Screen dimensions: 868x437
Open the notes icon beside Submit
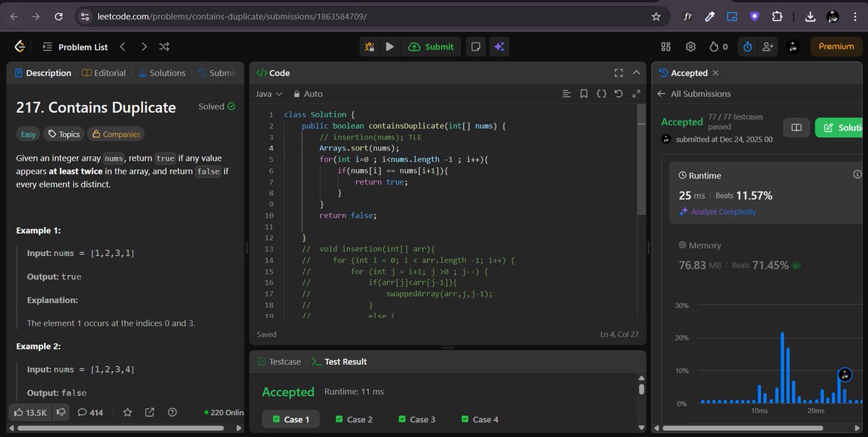click(x=476, y=46)
